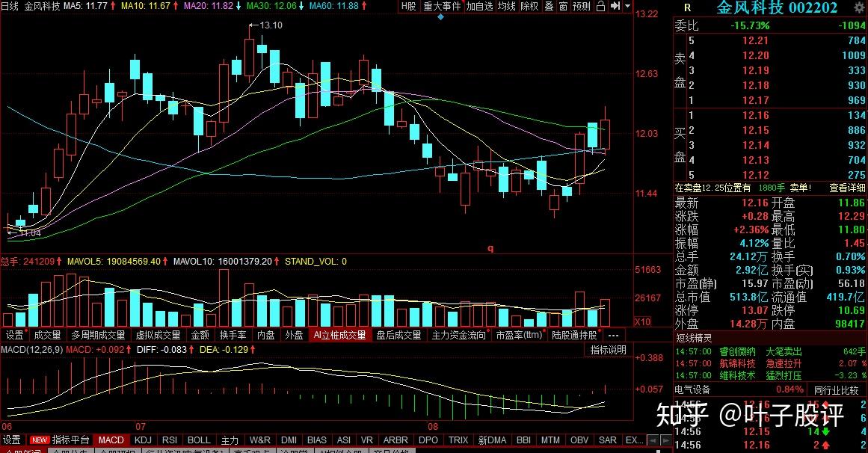Toggle 均线 moving averages display
Image resolution: width=868 pixels, height=453 pixels.
(506, 6)
